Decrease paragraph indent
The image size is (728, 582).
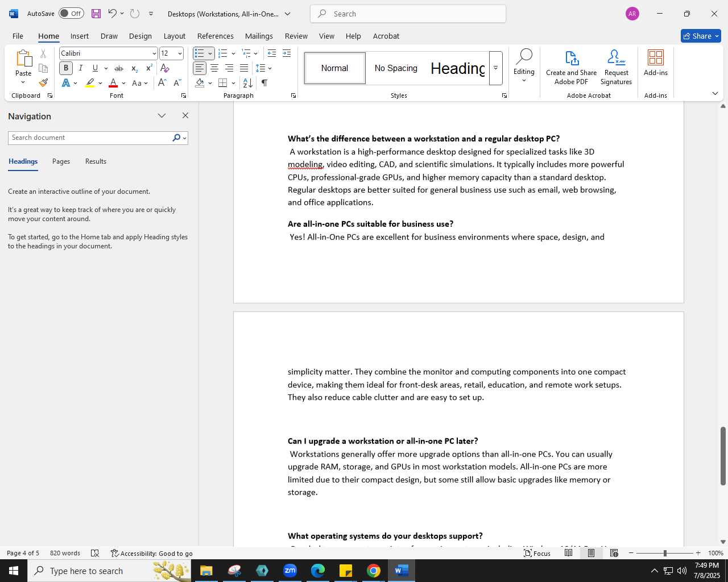click(272, 53)
